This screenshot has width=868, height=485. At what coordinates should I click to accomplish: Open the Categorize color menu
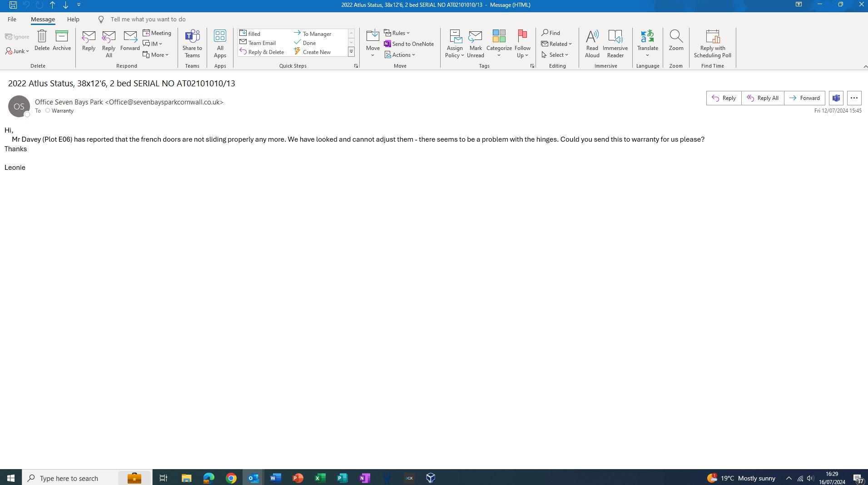point(499,43)
